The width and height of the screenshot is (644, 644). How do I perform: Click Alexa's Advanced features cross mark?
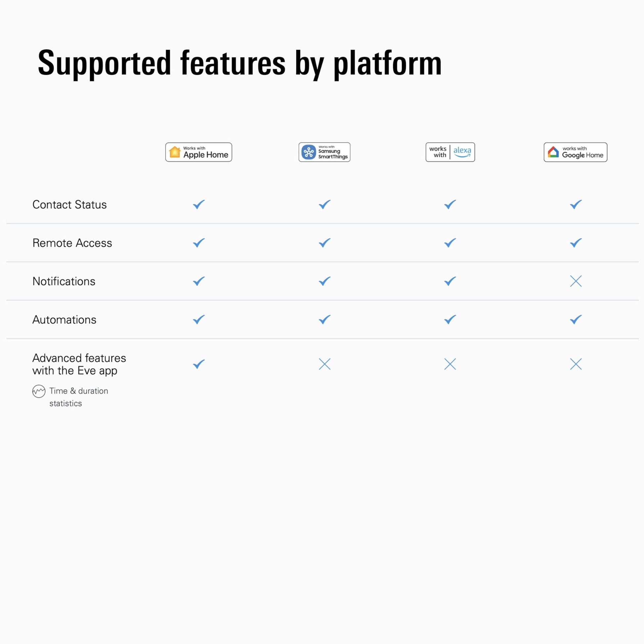click(450, 364)
